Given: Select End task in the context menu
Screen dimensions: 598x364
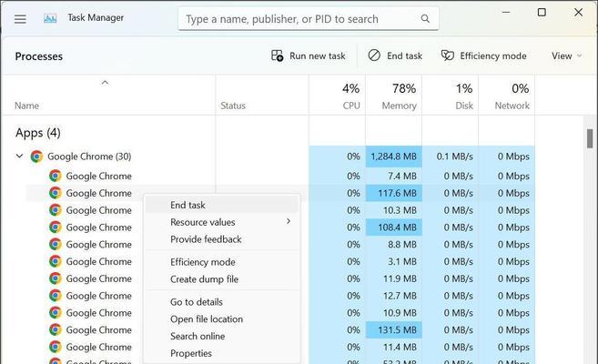Looking at the screenshot, I should coord(221,205).
